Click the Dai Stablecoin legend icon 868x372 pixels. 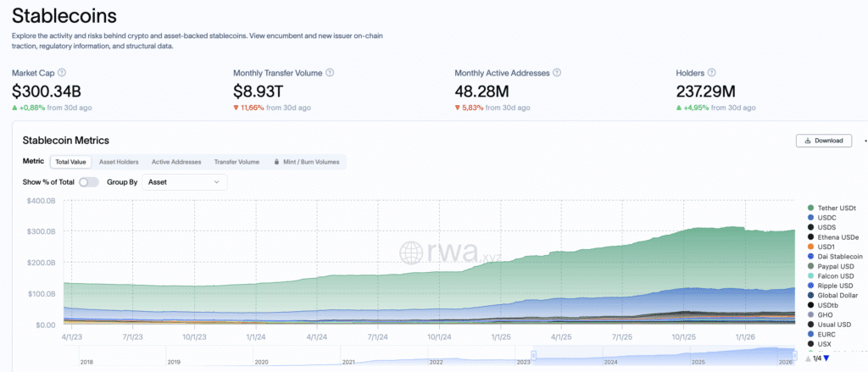811,257
